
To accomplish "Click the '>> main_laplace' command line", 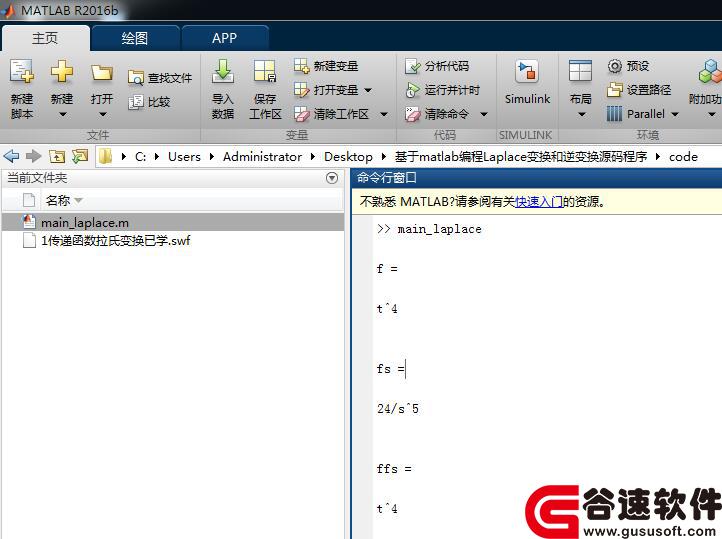I will [x=429, y=229].
